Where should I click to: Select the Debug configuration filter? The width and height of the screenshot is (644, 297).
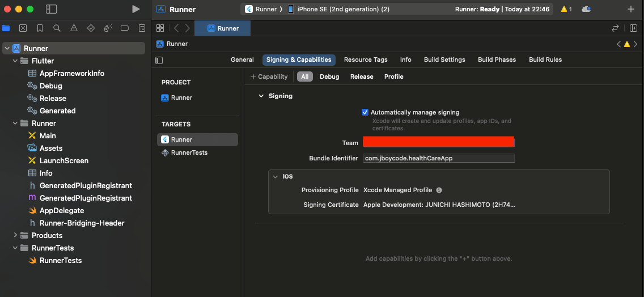(329, 77)
